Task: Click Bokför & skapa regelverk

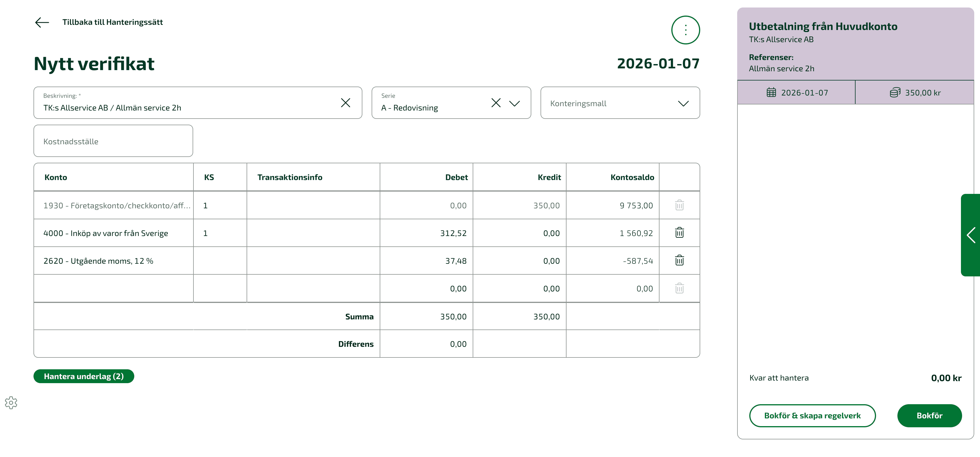Action: [812, 415]
